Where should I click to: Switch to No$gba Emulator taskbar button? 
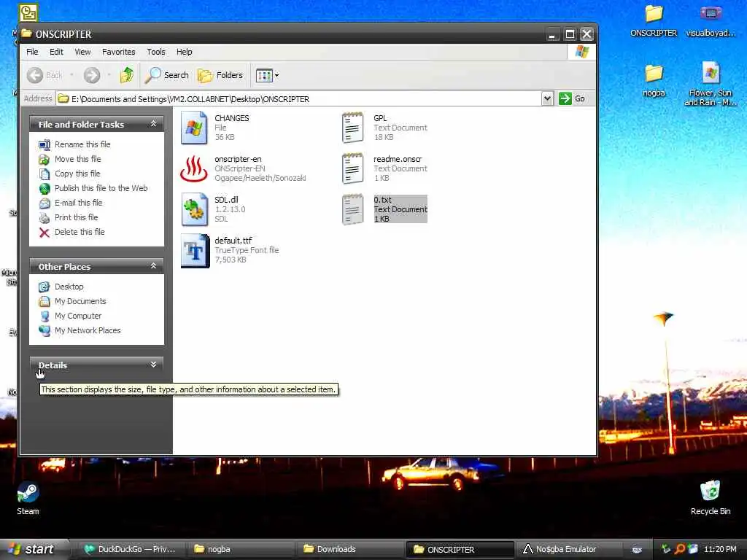(569, 549)
